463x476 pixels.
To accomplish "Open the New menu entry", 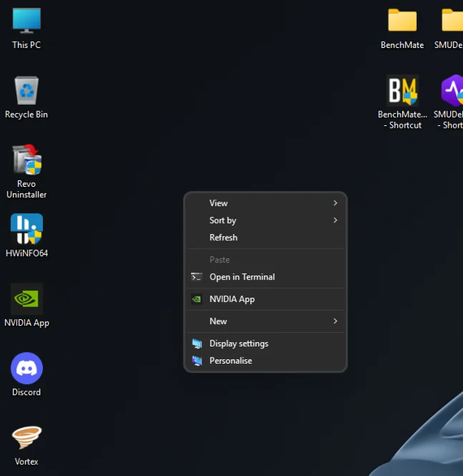I will pyautogui.click(x=266, y=321).
